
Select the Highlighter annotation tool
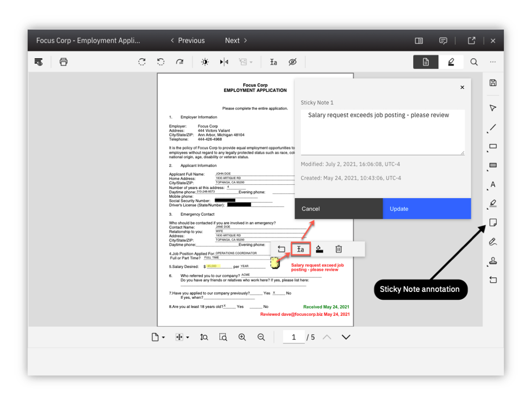493,204
